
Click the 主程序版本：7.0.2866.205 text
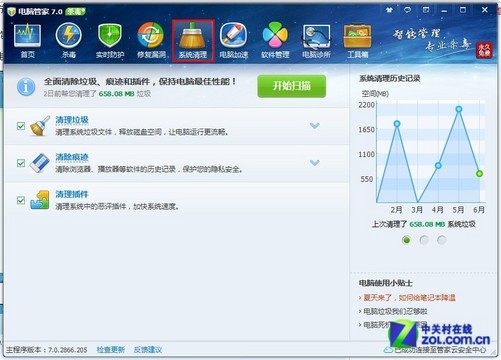click(x=47, y=350)
